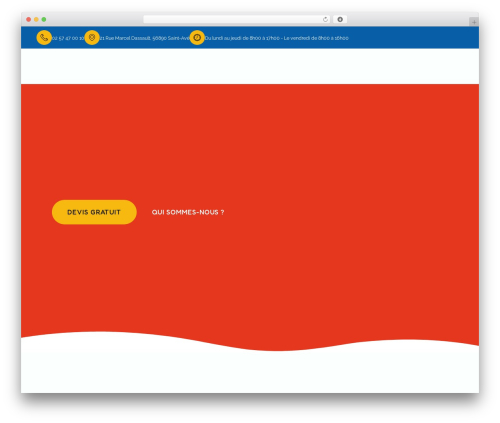Open the QUI SOMMES-NOUS ? link
Image resolution: width=500 pixels, height=423 pixels.
click(x=188, y=212)
